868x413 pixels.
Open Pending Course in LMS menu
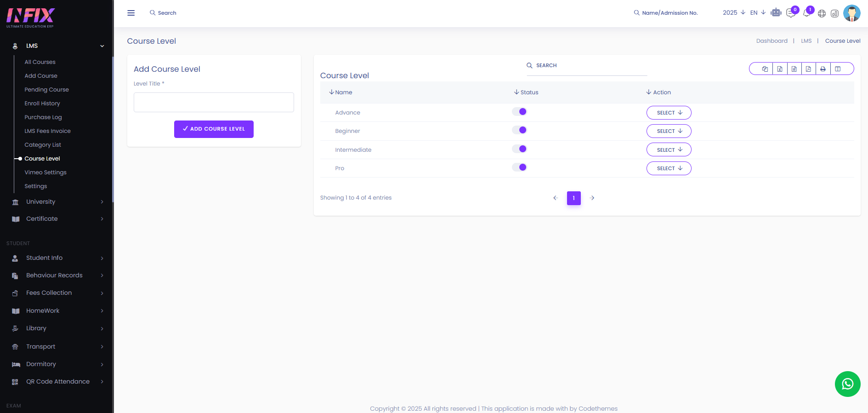click(x=46, y=90)
